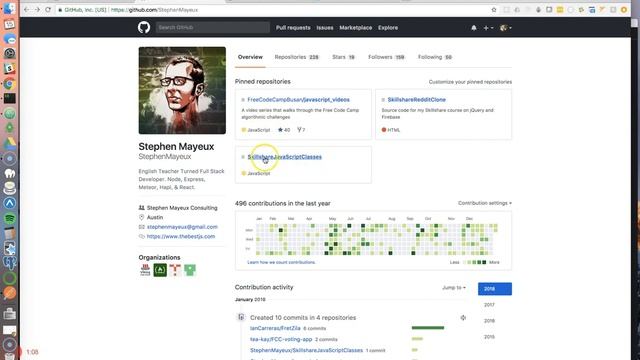Click fork count on javascript_videos

tap(301, 130)
